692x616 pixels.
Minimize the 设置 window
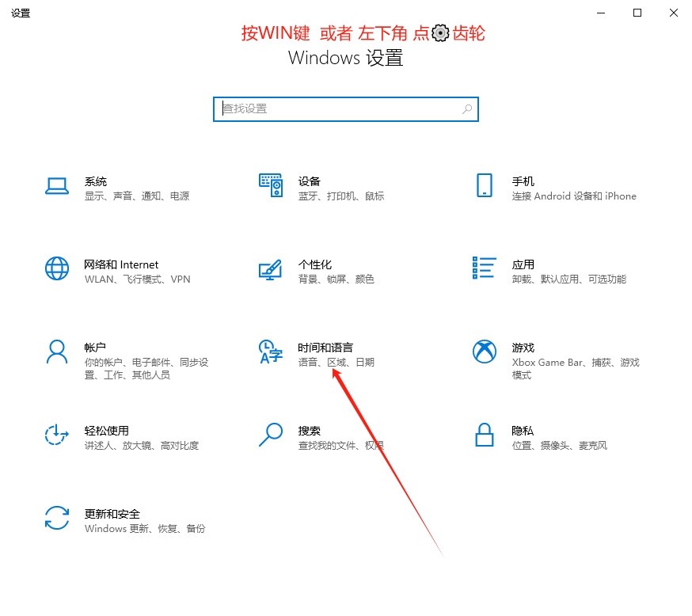coord(601,13)
